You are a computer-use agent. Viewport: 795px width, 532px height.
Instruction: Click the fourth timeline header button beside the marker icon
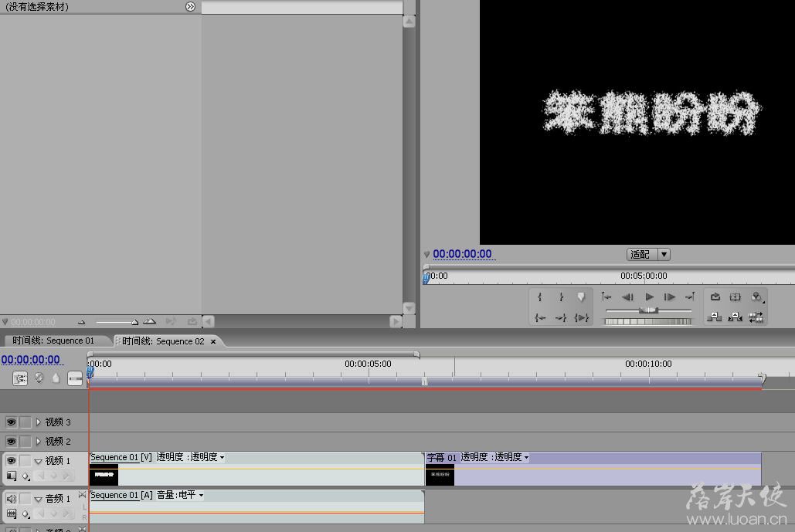tap(74, 378)
